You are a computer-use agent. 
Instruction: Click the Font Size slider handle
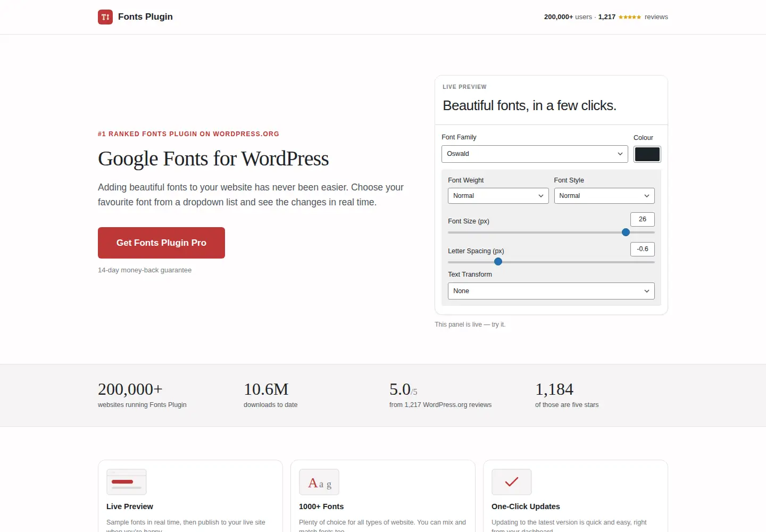[626, 232]
